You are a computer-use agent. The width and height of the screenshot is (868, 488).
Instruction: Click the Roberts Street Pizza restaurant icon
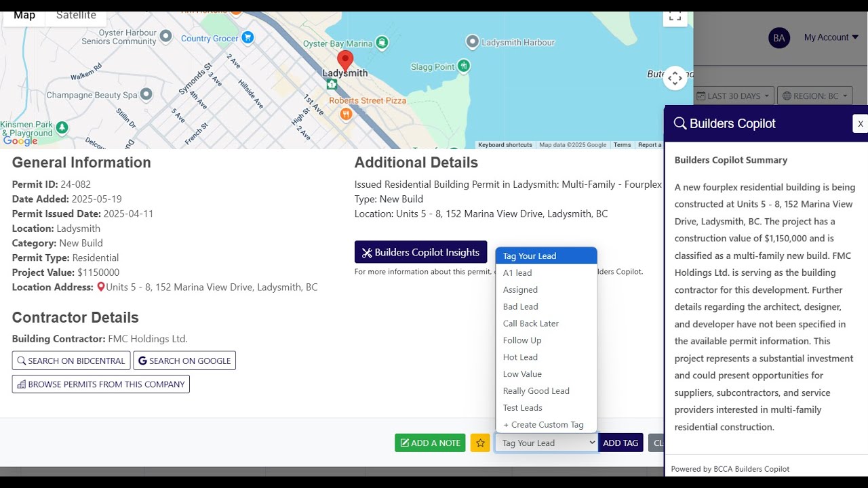[x=346, y=114]
